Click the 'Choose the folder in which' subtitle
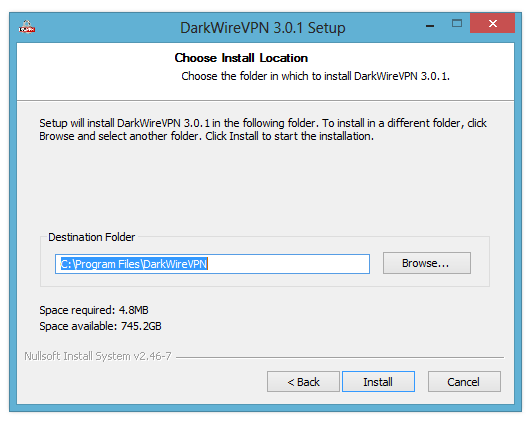This screenshot has height=424, width=526. pos(315,76)
